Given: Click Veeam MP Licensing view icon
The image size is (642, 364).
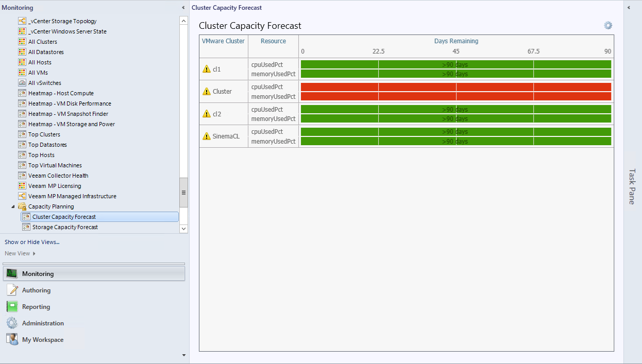Looking at the screenshot, I should pos(22,186).
